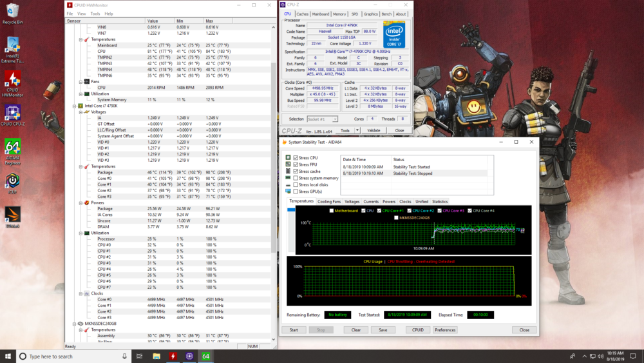The height and width of the screenshot is (363, 644).
Task: Open File Explorer from taskbar
Action: pos(156,356)
